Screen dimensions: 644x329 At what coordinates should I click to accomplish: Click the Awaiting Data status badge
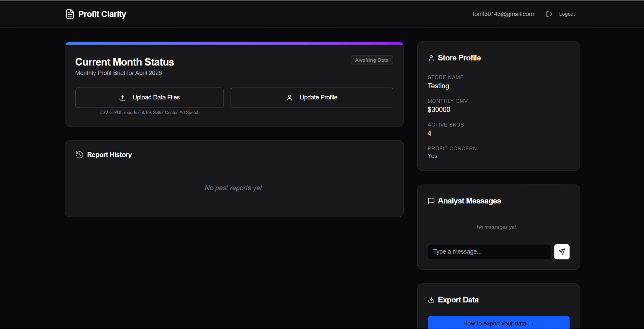click(372, 60)
